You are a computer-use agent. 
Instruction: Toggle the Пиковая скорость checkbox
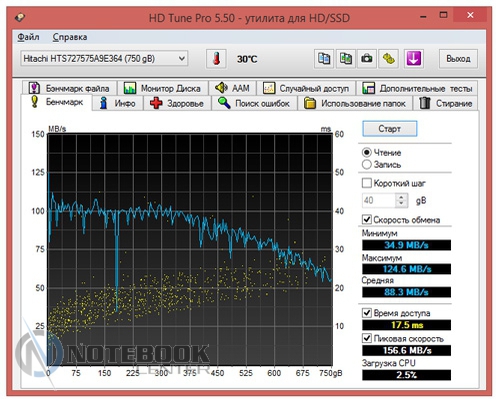click(x=367, y=338)
